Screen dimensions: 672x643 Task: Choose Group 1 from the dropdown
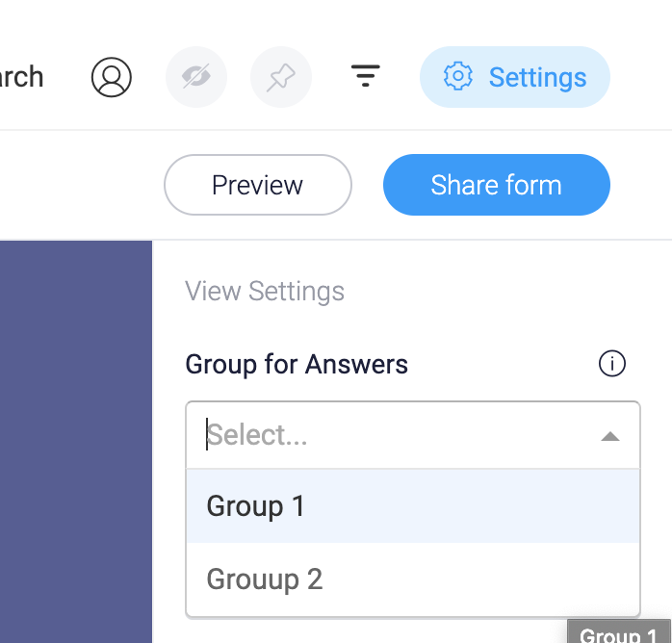tap(413, 506)
